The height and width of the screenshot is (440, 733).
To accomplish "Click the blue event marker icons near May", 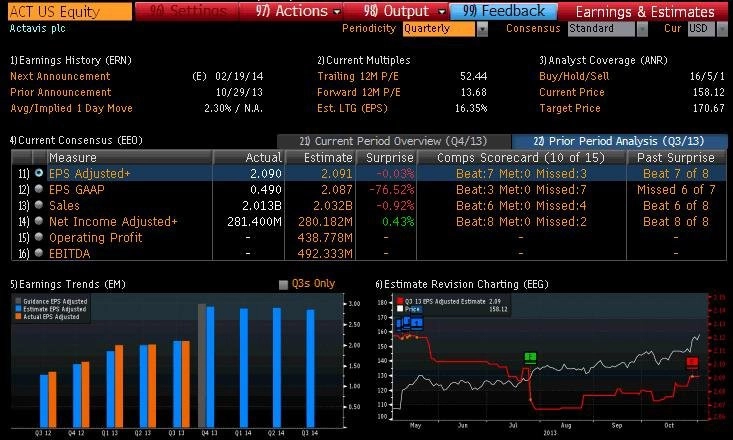I will (410, 323).
